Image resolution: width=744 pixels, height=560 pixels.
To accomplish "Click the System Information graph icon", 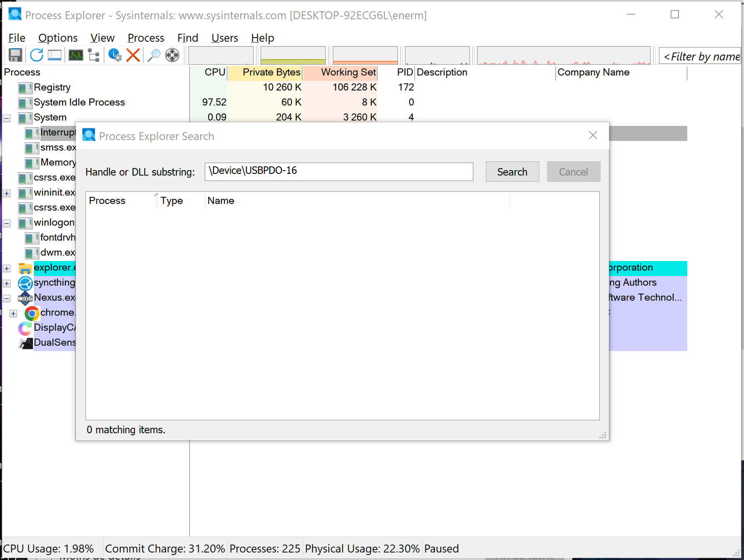I will pyautogui.click(x=75, y=55).
